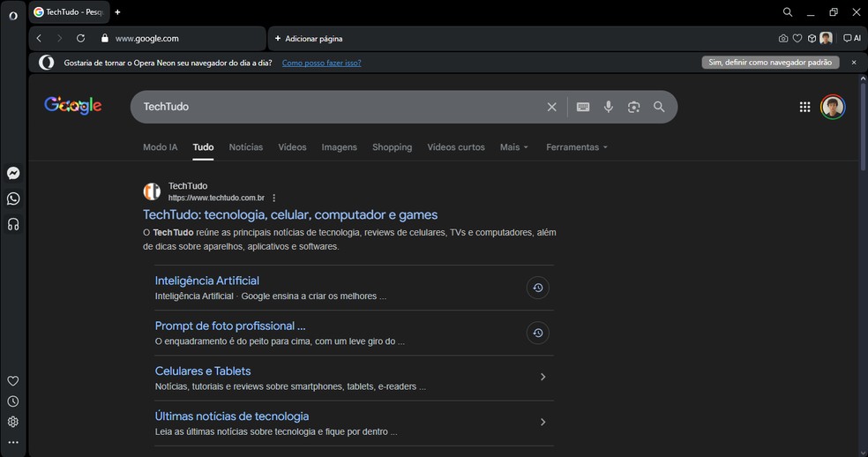Image resolution: width=868 pixels, height=457 pixels.
Task: Expand the Celulares e Tablets chevron
Action: [543, 377]
